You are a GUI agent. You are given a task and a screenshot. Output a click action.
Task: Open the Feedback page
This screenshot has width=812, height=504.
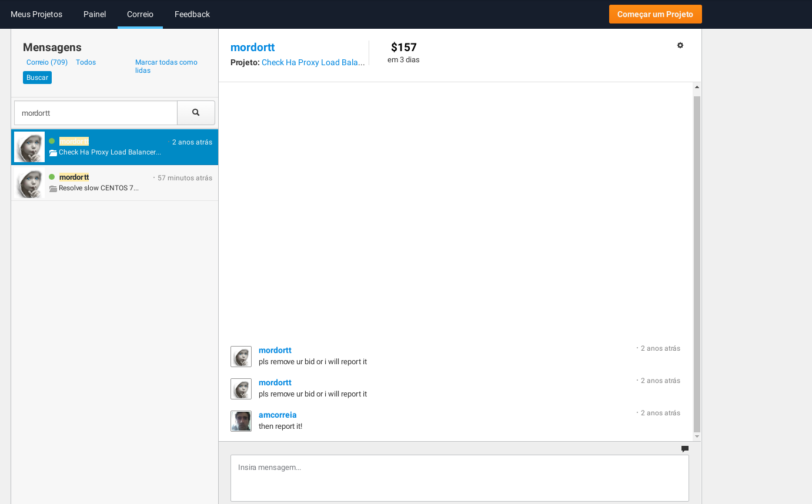(x=192, y=14)
